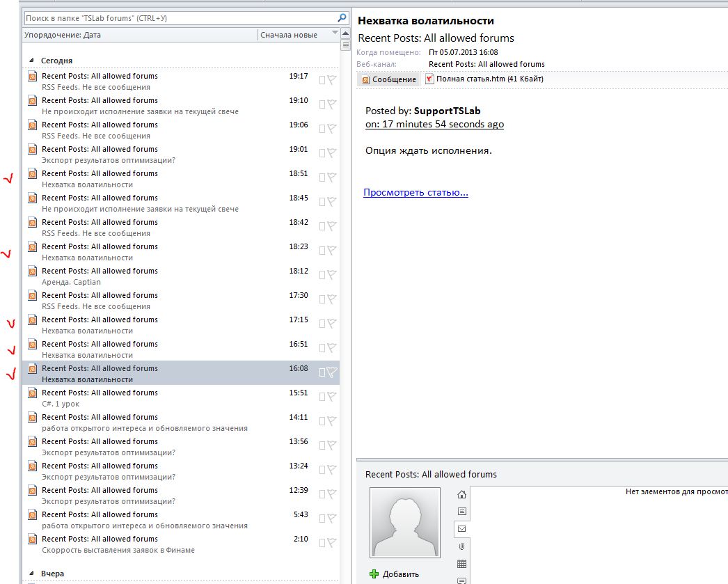The height and width of the screenshot is (584, 728).
Task: Toggle category box on the 2:10 post
Action: click(322, 543)
